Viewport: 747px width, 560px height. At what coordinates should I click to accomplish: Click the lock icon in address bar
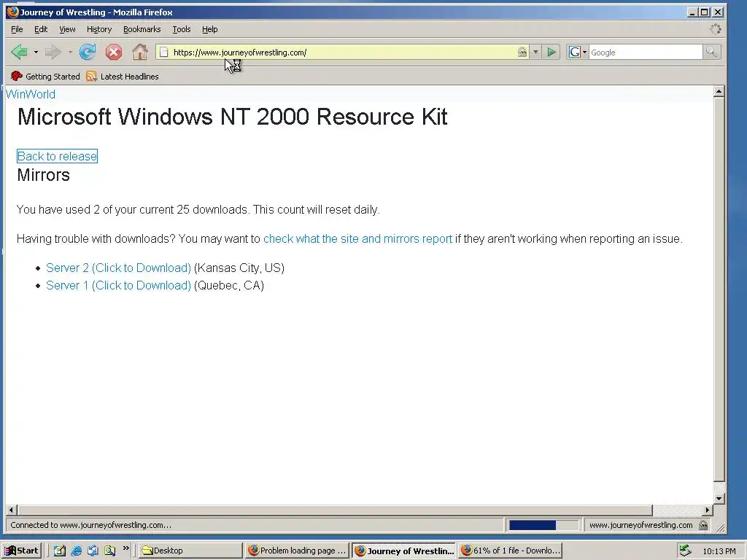pyautogui.click(x=522, y=52)
